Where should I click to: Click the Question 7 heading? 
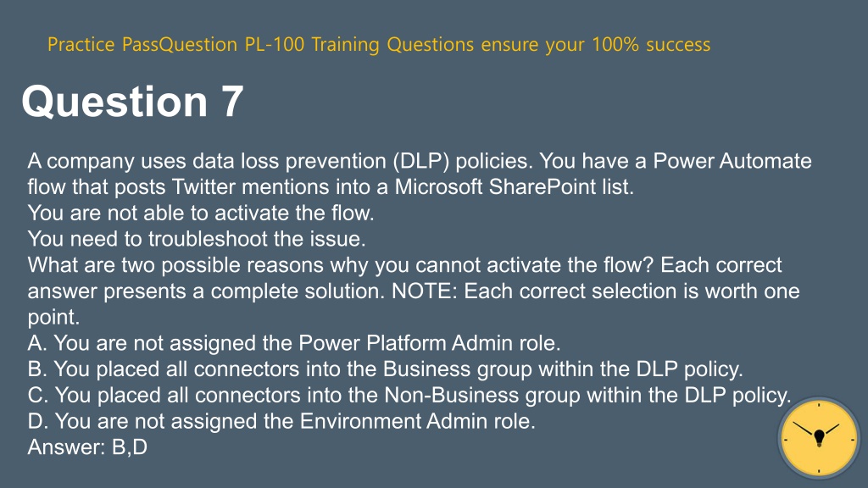pyautogui.click(x=133, y=102)
